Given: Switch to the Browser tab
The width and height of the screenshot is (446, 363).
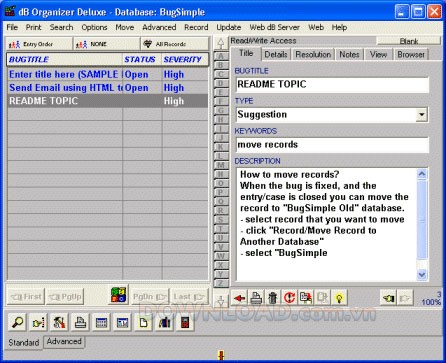Looking at the screenshot, I should point(411,54).
